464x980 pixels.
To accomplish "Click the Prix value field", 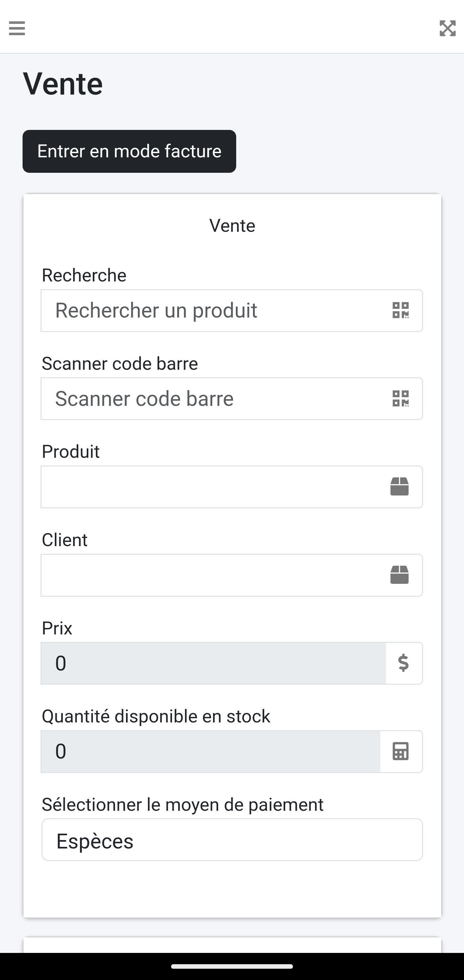I will pos(213,663).
